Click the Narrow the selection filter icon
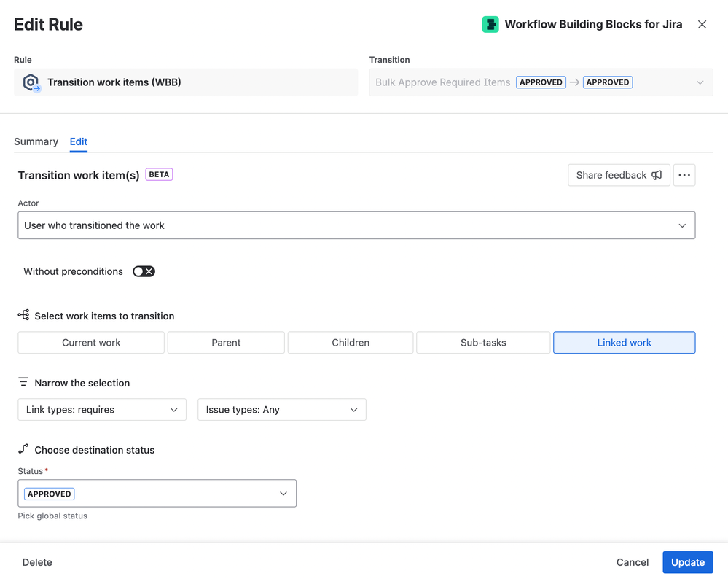728x579 pixels. [x=23, y=382]
